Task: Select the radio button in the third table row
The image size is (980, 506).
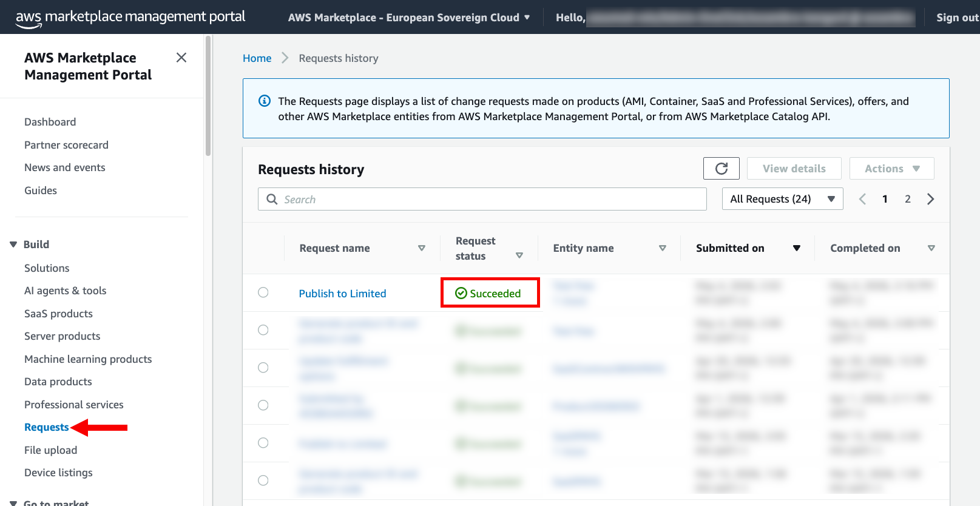Action: click(x=263, y=368)
